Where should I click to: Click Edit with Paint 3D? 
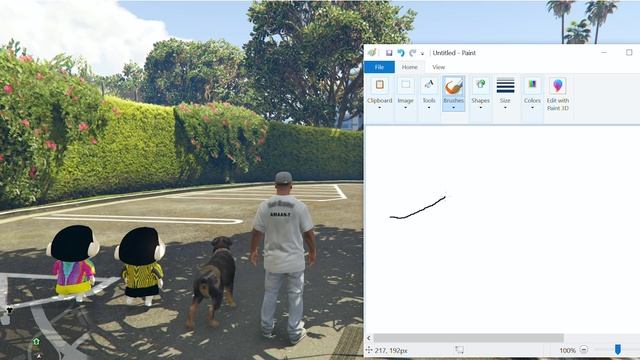tap(558, 94)
